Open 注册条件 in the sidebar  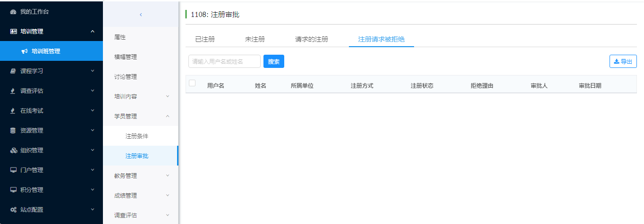(137, 136)
